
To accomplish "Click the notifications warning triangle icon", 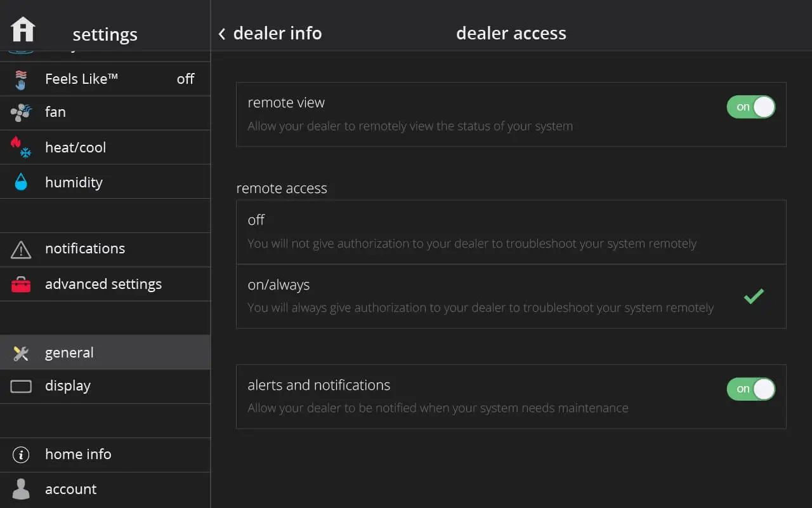I will (x=21, y=250).
